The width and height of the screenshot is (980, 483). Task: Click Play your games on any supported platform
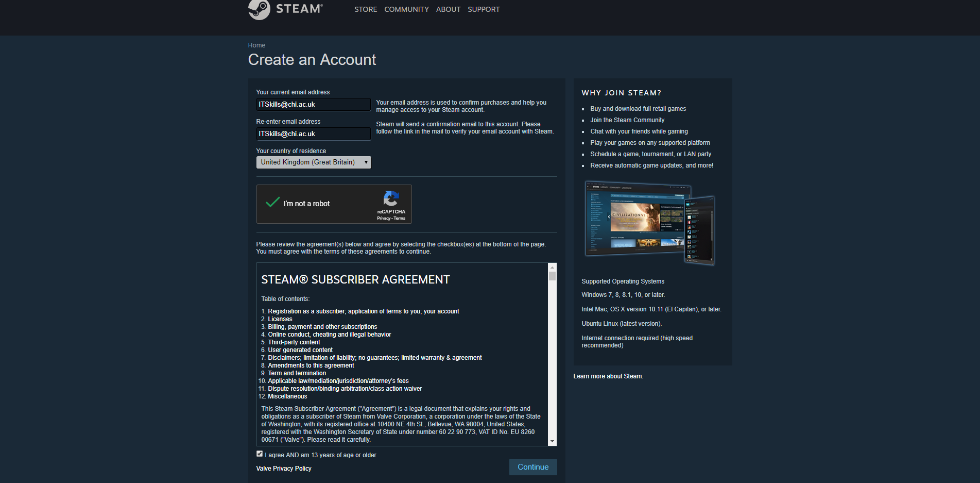650,143
